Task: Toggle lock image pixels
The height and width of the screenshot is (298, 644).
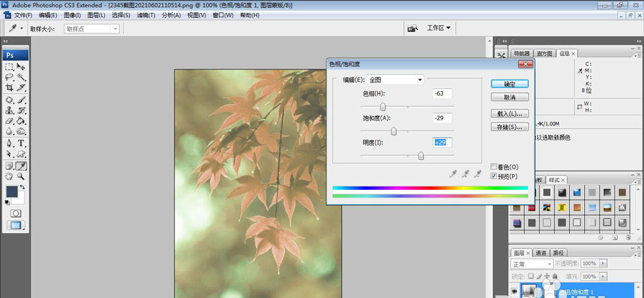Action: [539, 276]
